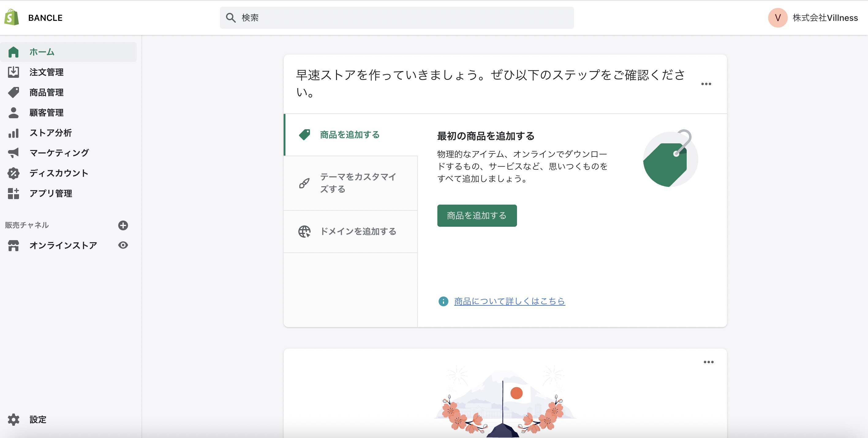Click the settings gear icon
868x438 pixels.
click(13, 420)
